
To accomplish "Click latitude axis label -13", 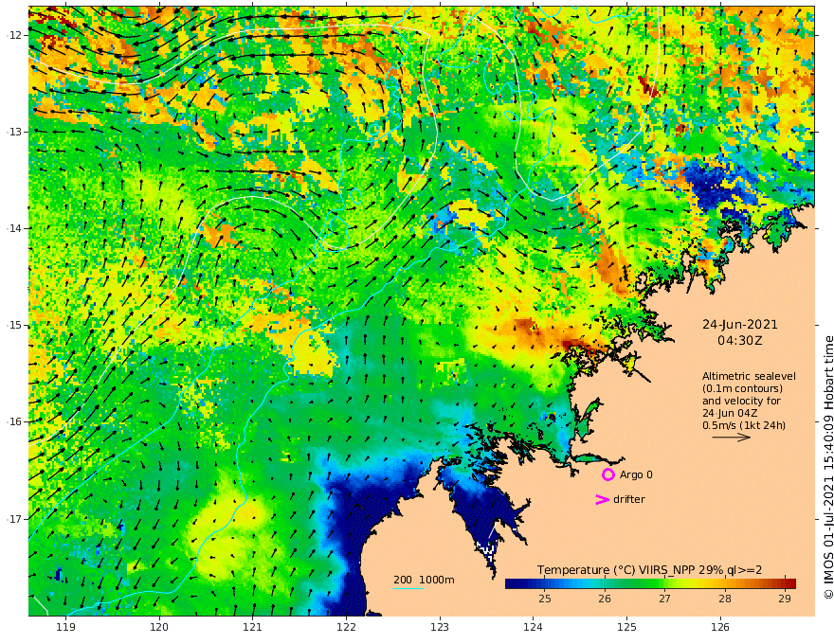I will [x=14, y=132].
